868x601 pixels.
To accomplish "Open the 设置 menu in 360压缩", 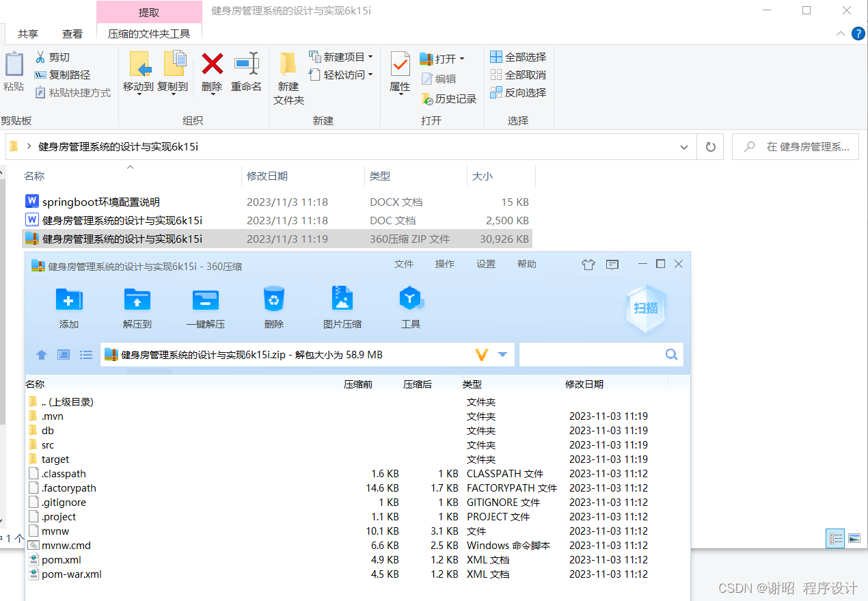I will [485, 264].
